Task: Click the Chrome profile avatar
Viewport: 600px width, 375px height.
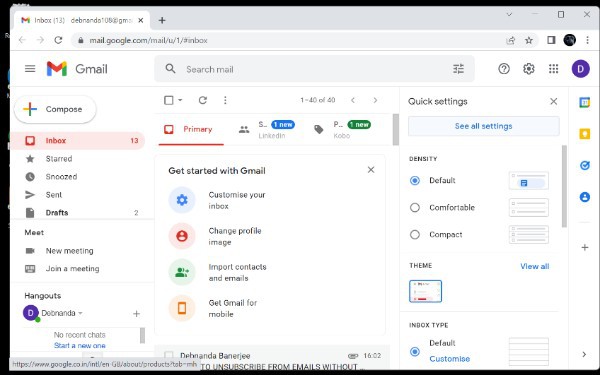Action: [569, 40]
